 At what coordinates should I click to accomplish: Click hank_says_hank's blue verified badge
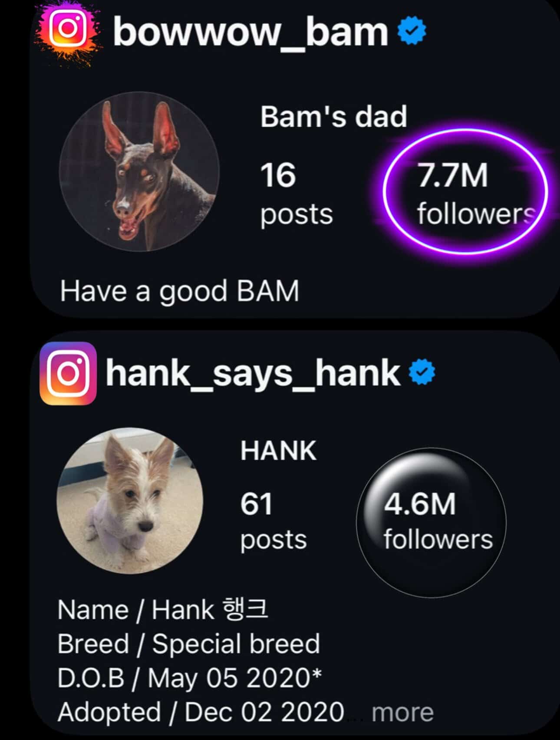click(x=422, y=372)
